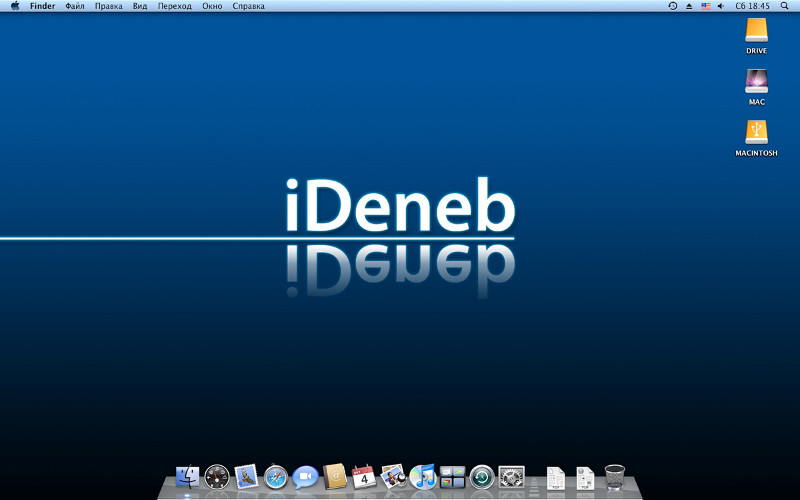
Task: Open the Окно menu
Action: coord(212,6)
